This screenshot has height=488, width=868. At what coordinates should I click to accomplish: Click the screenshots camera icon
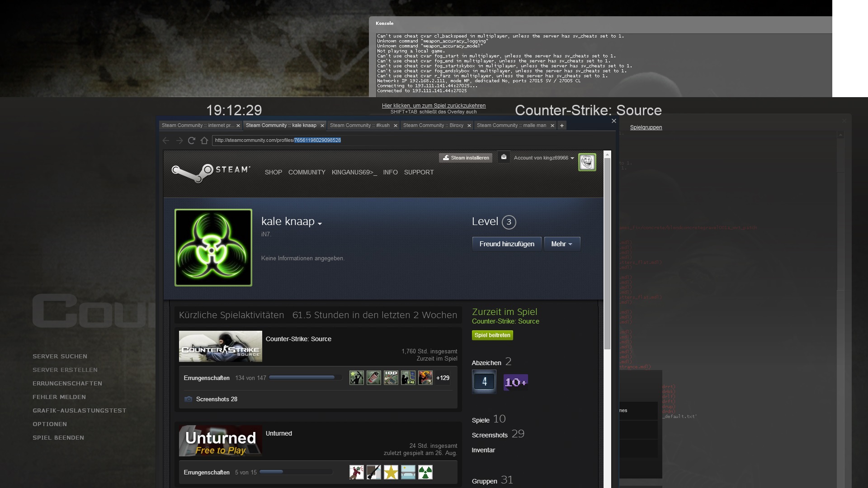(x=189, y=399)
